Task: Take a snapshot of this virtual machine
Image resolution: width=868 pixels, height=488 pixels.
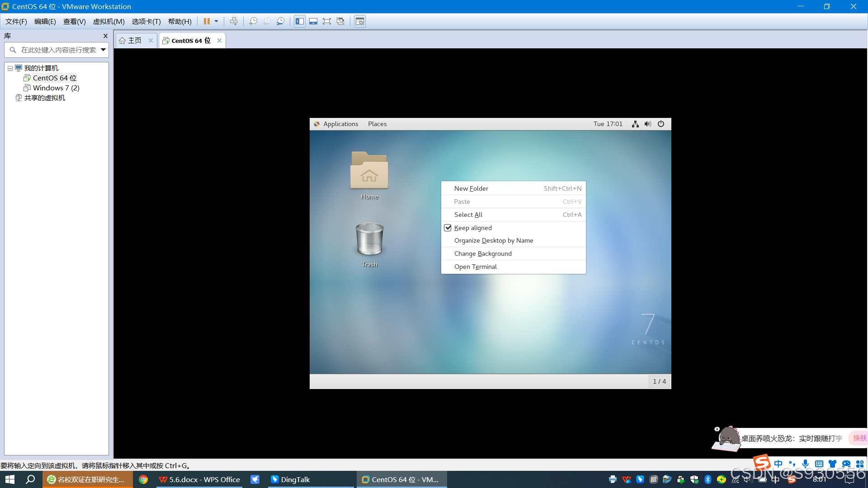Action: tap(253, 21)
